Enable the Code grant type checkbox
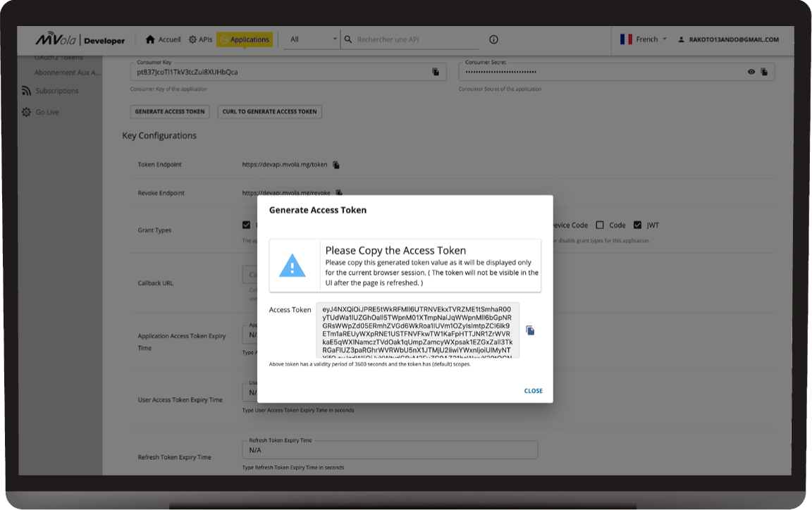 [x=600, y=225]
